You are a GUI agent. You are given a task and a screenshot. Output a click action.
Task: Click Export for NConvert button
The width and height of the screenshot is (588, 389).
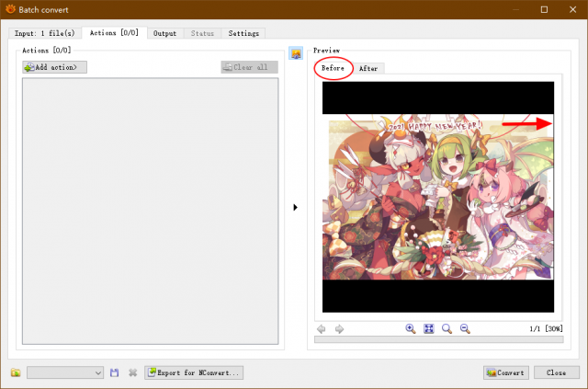pos(194,372)
